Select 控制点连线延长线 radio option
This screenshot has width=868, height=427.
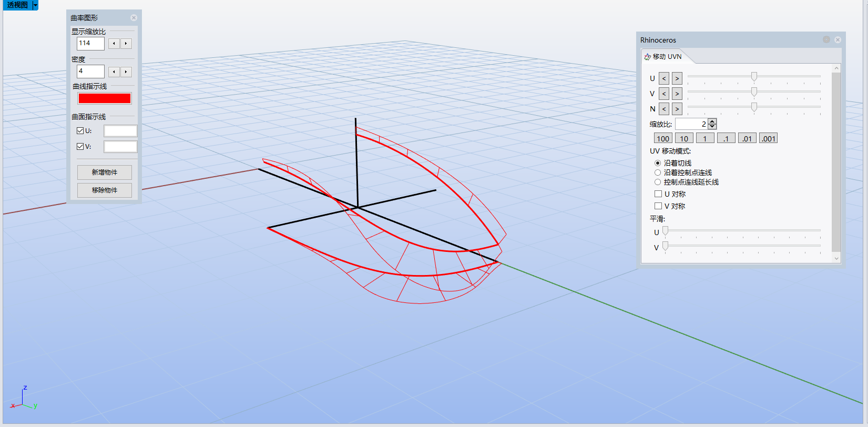[658, 182]
